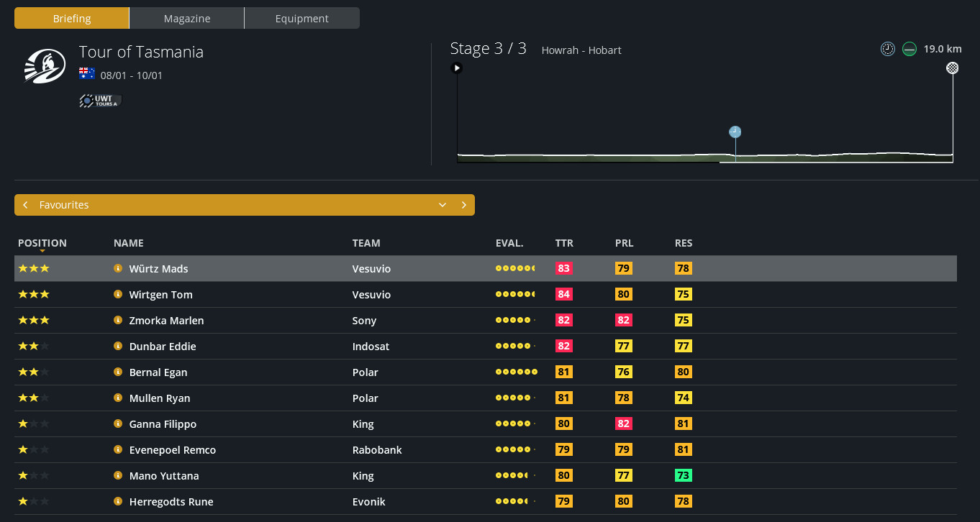Click the Tour of Tasmania race logo
The height and width of the screenshot is (522, 980).
click(x=45, y=67)
